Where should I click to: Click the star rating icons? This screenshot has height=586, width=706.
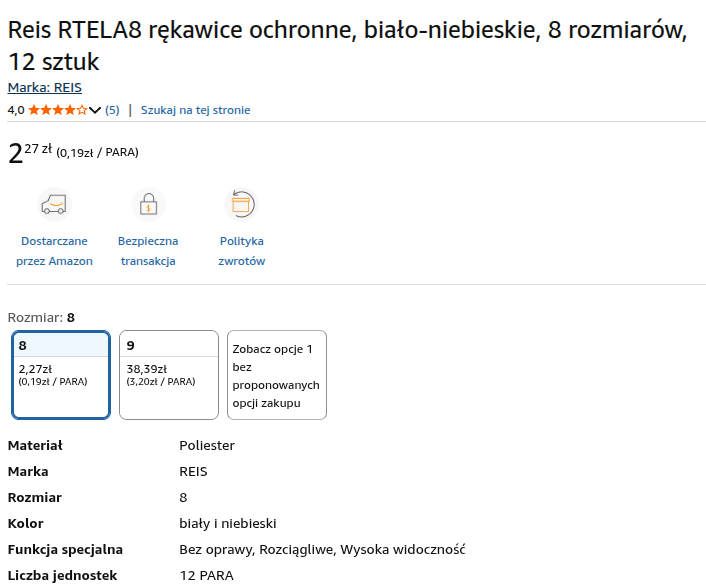point(57,110)
